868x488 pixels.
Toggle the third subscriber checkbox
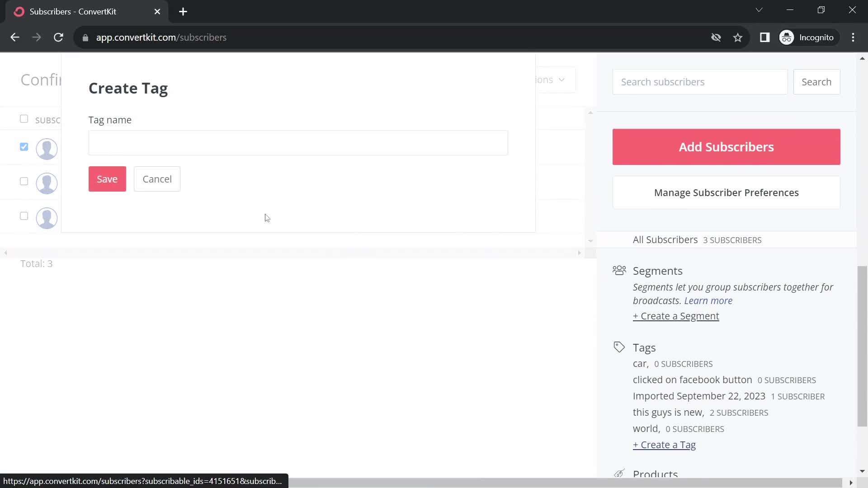[x=24, y=216]
